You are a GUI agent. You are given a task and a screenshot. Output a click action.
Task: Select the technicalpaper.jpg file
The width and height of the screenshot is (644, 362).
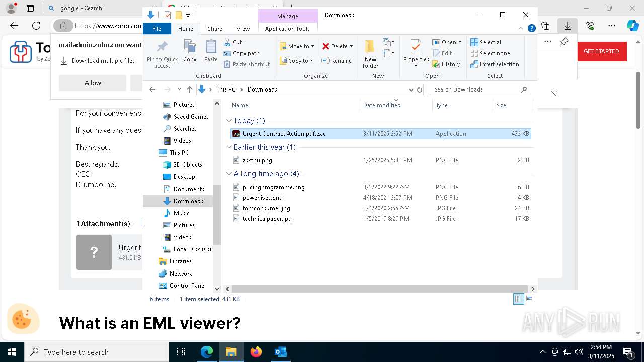pos(380,219)
